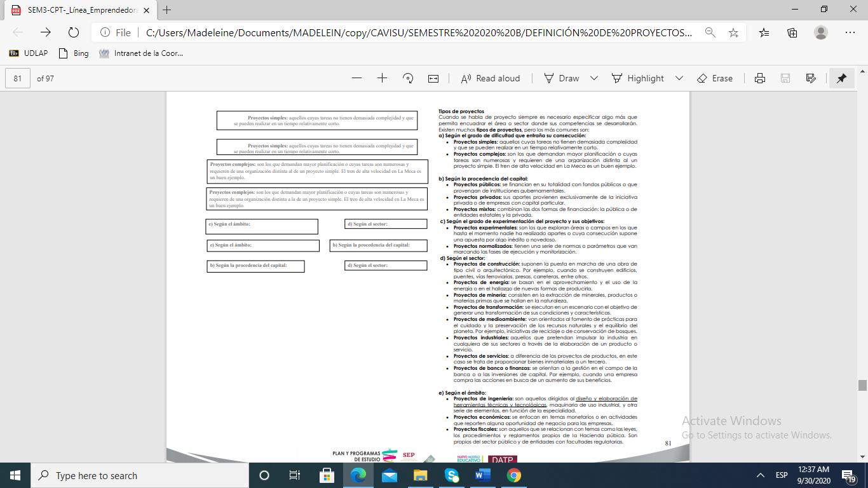Click the "Proyectos de ingeniería:" bullet text
Image resolution: width=868 pixels, height=488 pixels.
(484, 398)
